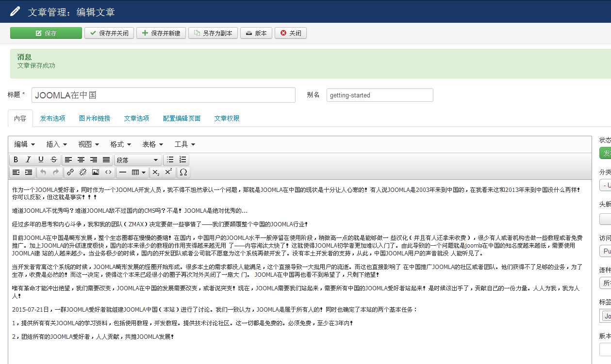Click the green 保存 button
Screen dimensions: 611x364
[46, 33]
